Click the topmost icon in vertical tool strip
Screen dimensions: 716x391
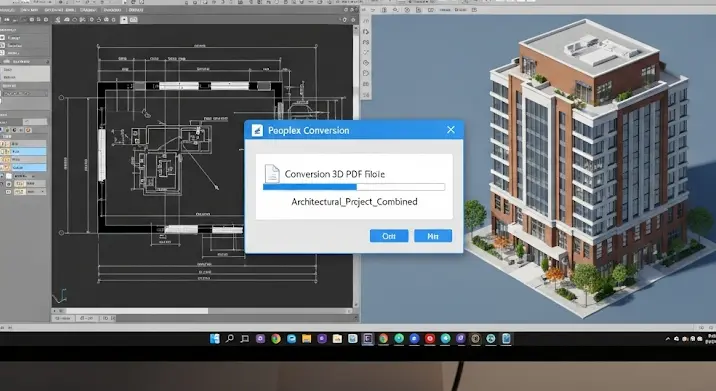click(366, 21)
